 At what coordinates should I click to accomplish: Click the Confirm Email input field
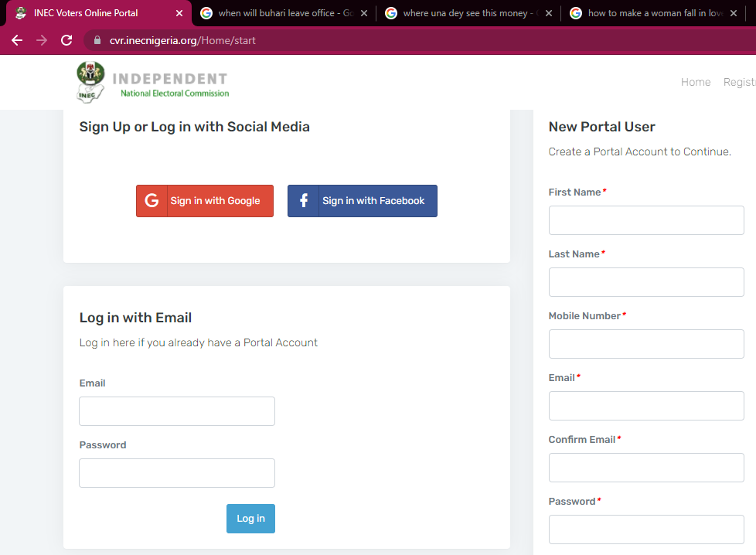click(646, 468)
